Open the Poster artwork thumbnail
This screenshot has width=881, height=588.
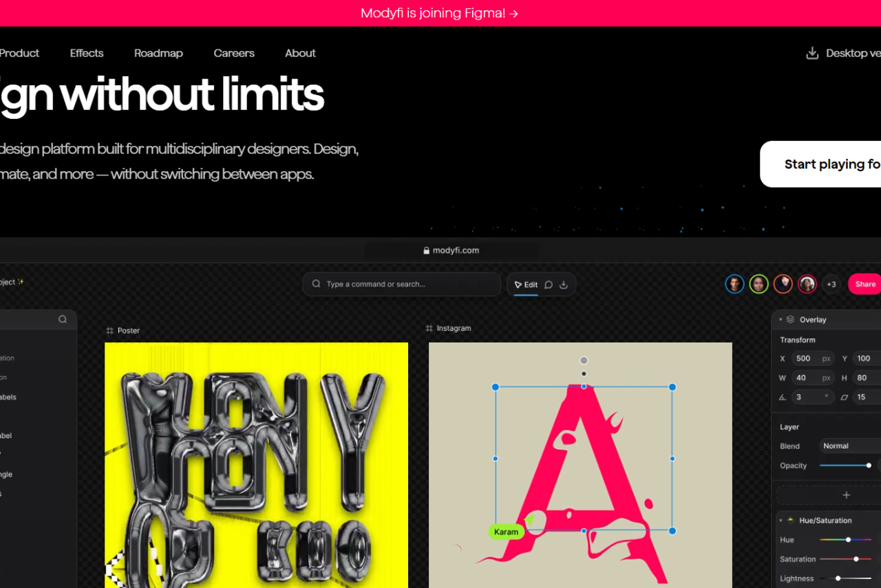(x=256, y=465)
